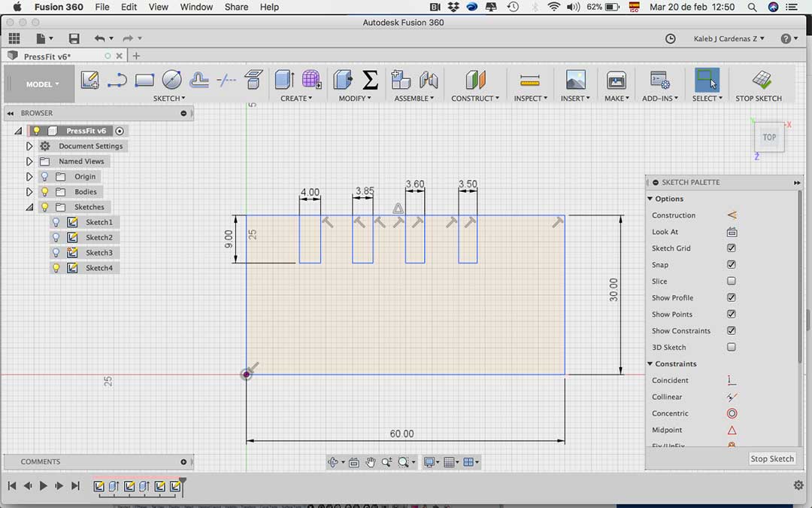Toggle visibility bulb for Sketch4

[x=56, y=268]
